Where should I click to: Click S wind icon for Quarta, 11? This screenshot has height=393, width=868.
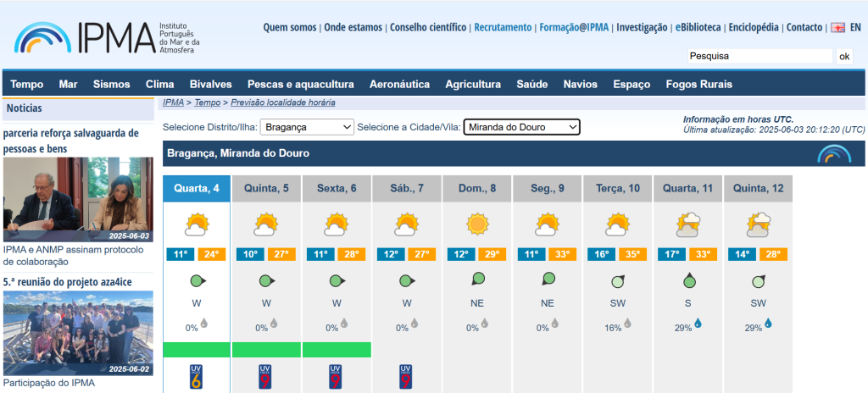point(688,280)
